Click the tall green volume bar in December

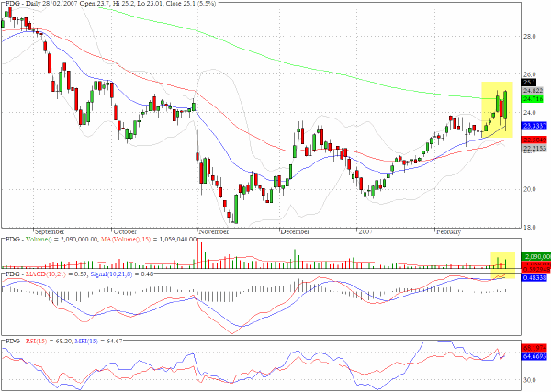coord(295,259)
